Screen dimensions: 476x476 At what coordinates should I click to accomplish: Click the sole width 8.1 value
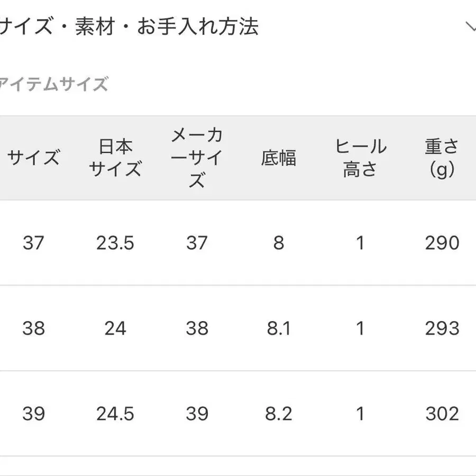279,328
